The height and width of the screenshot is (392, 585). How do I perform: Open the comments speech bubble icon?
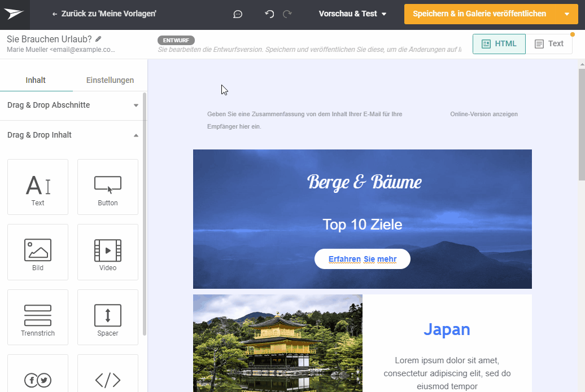238,14
